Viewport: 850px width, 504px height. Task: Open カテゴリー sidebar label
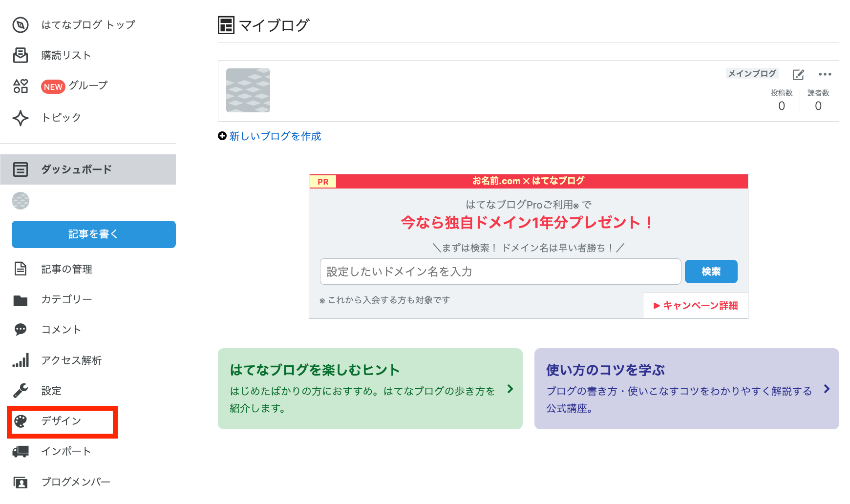point(67,299)
